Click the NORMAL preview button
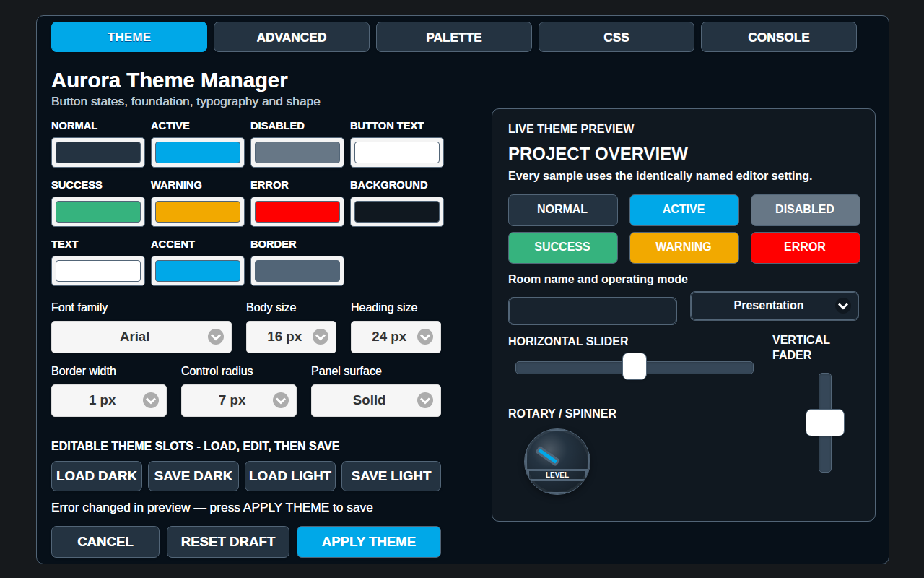924x578 pixels. coord(563,210)
